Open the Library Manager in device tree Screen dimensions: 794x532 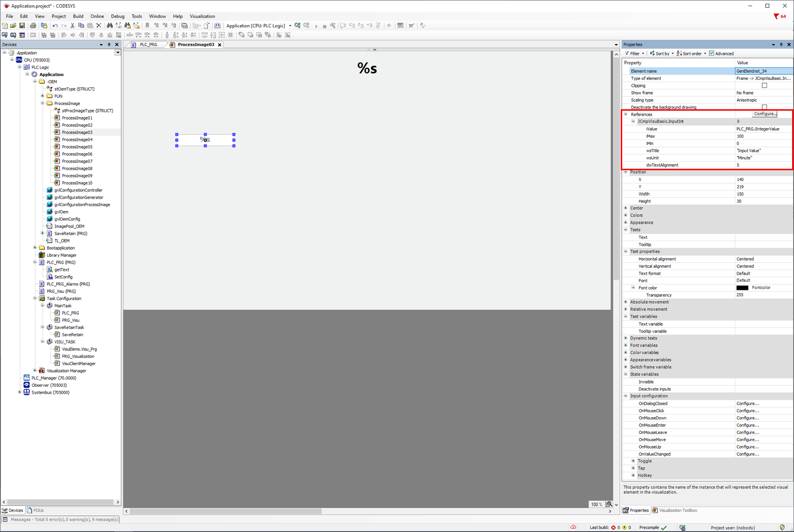pyautogui.click(x=61, y=255)
